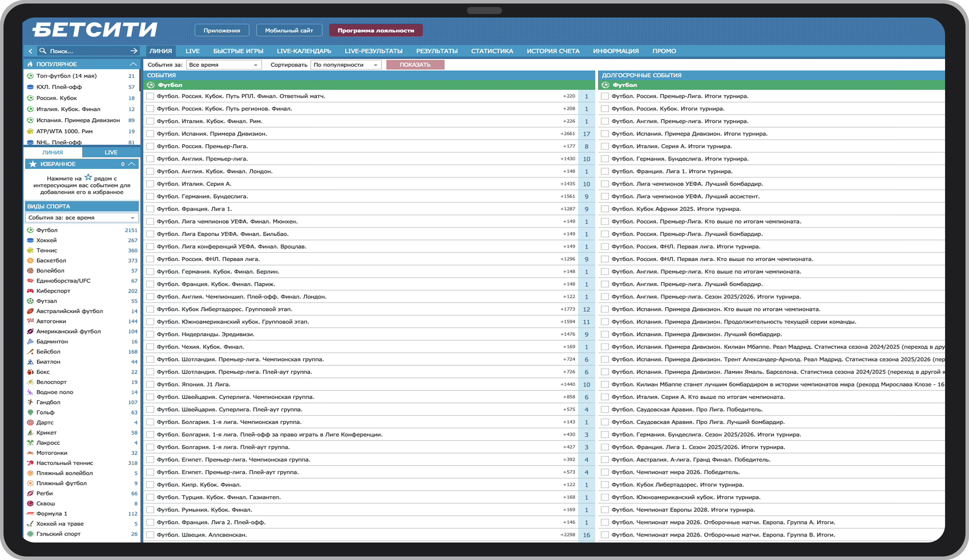Open the СТАТИСТИКА menu tab
Image resolution: width=969 pixels, height=560 pixels.
(492, 51)
